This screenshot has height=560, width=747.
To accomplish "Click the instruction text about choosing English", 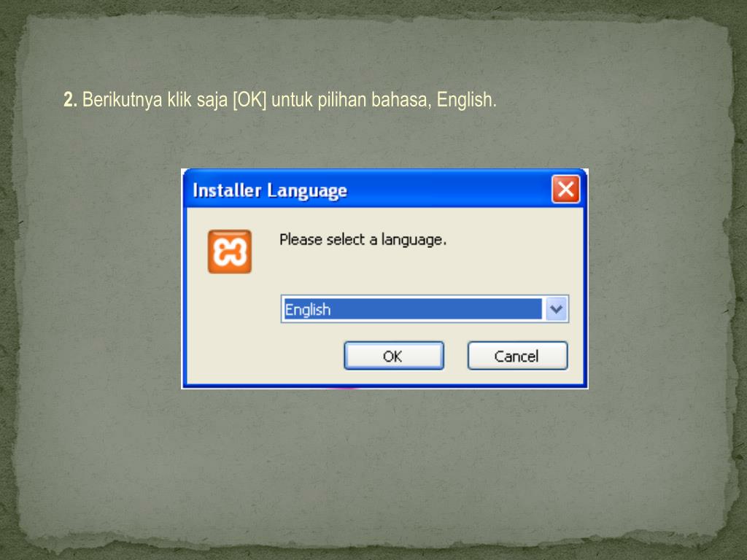I will (280, 100).
